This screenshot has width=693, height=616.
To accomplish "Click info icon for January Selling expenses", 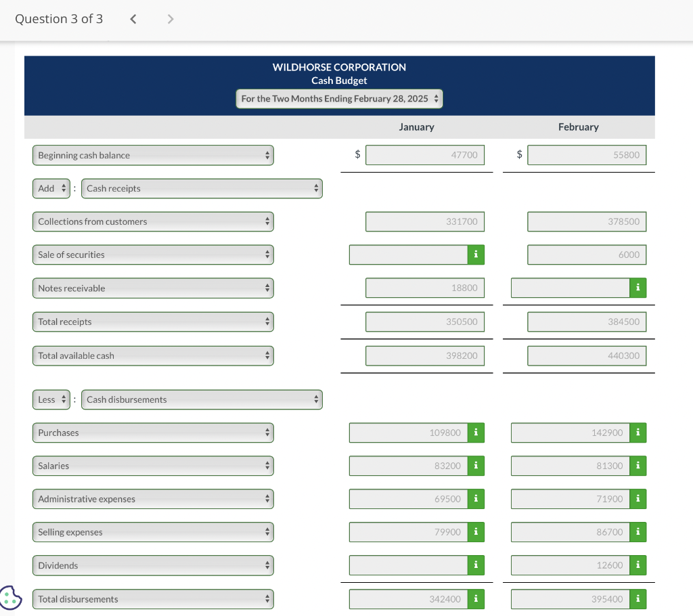I will pos(476,532).
